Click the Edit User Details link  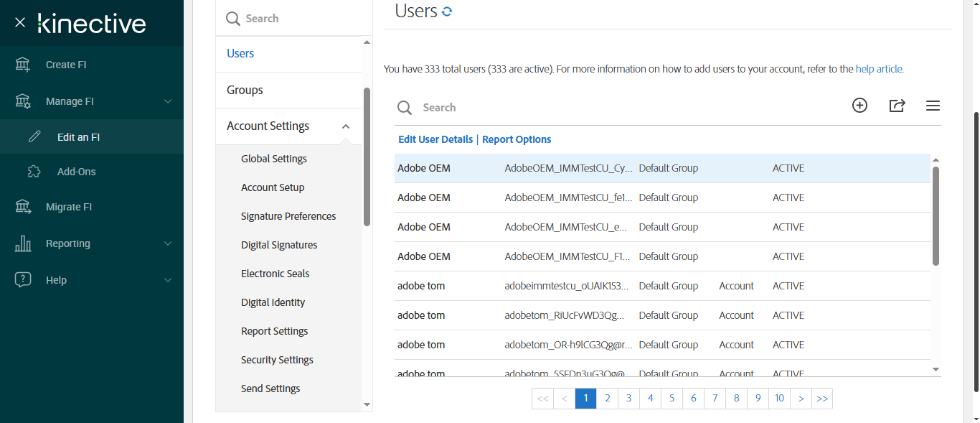[435, 139]
